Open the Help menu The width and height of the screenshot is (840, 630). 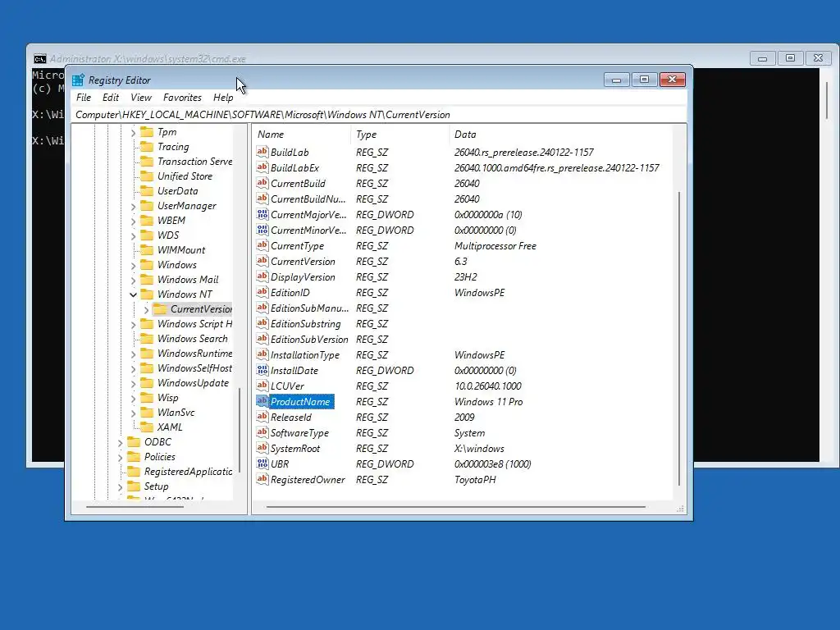click(223, 98)
